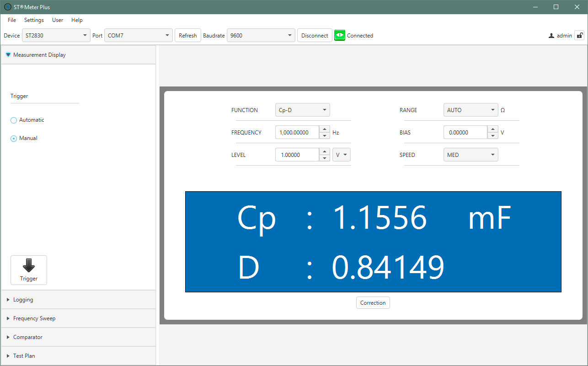Click the Correction button
Viewport: 588px width, 366px height.
point(373,302)
